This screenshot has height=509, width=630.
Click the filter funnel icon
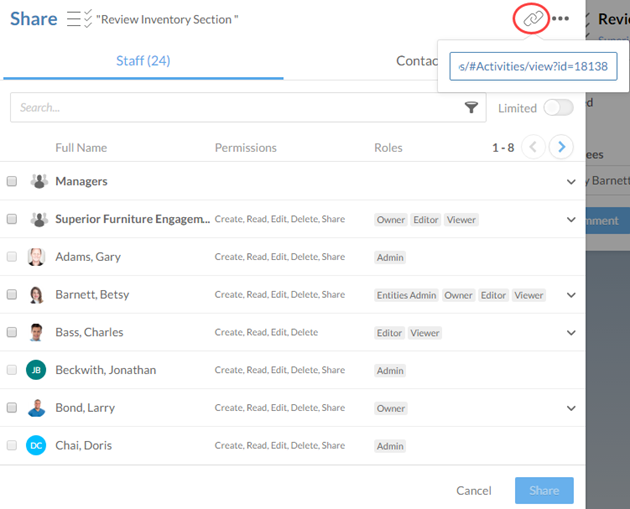tap(471, 108)
